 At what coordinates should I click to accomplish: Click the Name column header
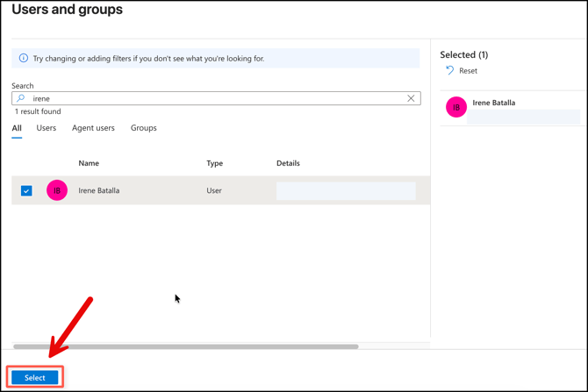tap(89, 163)
